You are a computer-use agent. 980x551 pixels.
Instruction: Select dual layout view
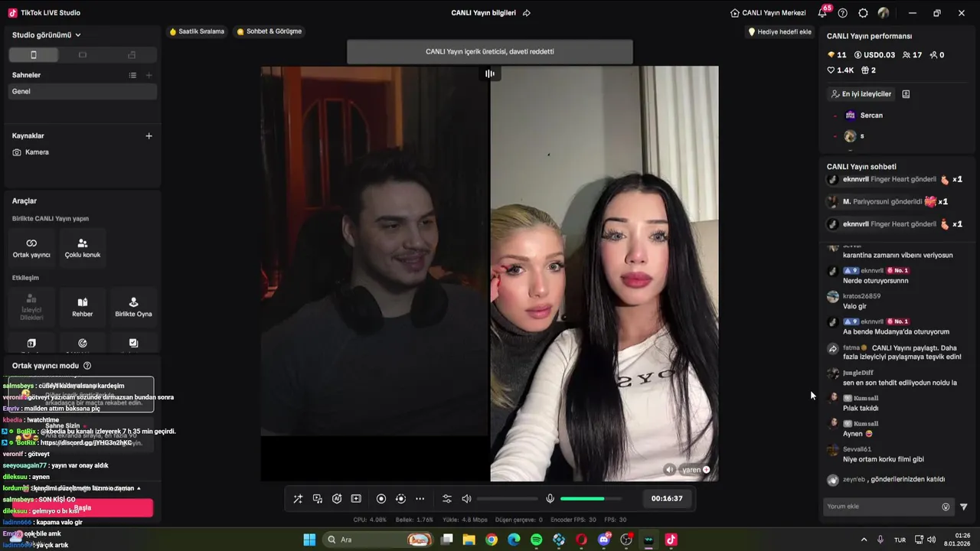pos(132,55)
